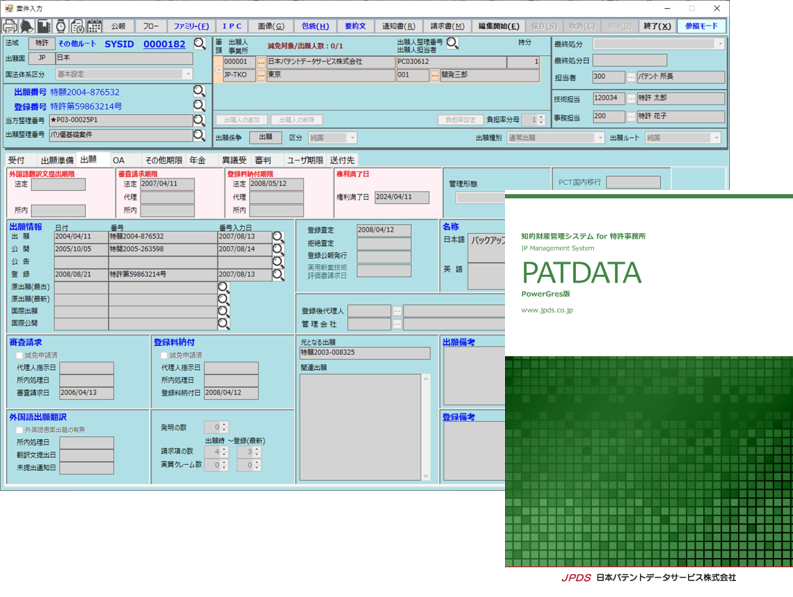Open the 出願種別 dropdown
This screenshot has width=793, height=597.
tap(555, 138)
